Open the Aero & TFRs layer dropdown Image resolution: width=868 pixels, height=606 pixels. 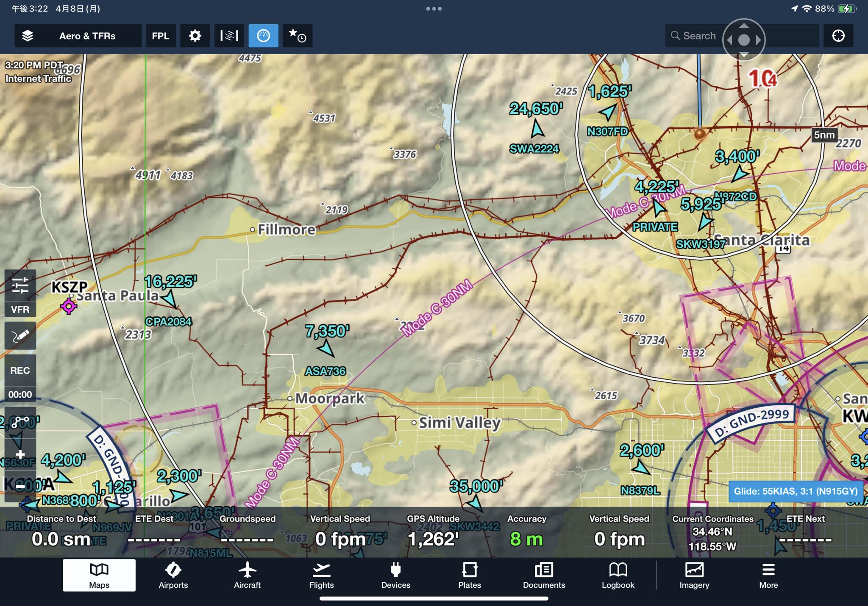click(x=78, y=36)
